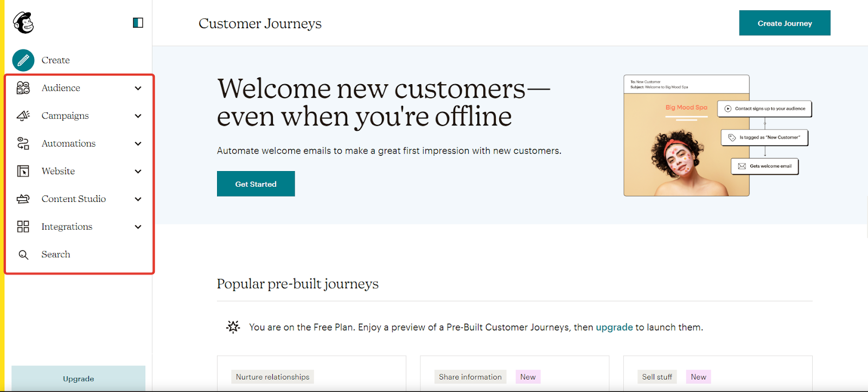Expand the Audience dropdown chevron
Viewport: 868px width, 392px height.
[x=138, y=87]
